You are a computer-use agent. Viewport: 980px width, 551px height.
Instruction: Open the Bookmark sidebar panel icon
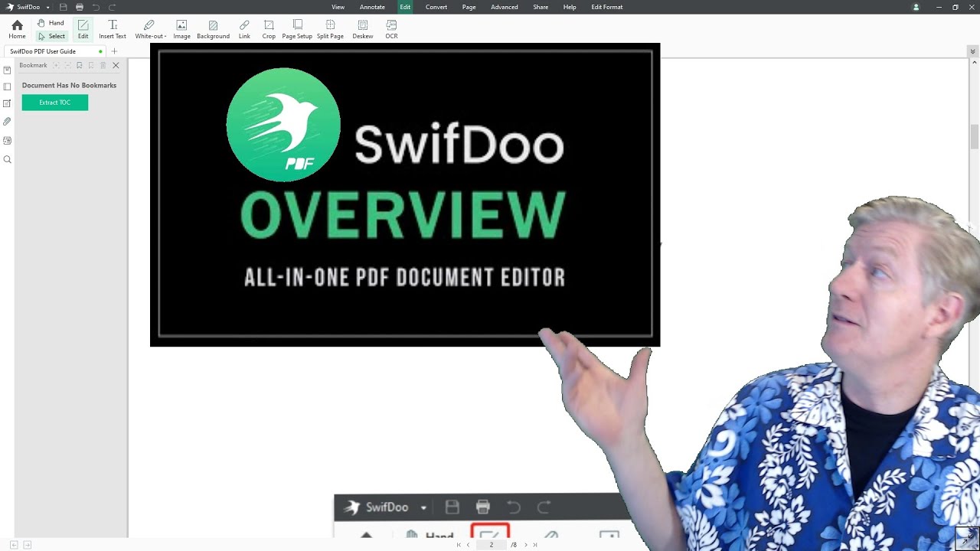click(x=7, y=70)
